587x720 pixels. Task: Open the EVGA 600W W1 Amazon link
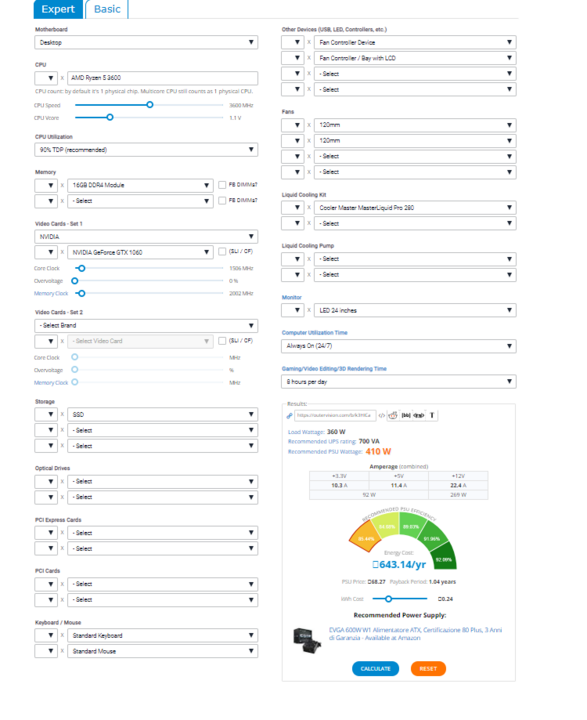coord(415,634)
